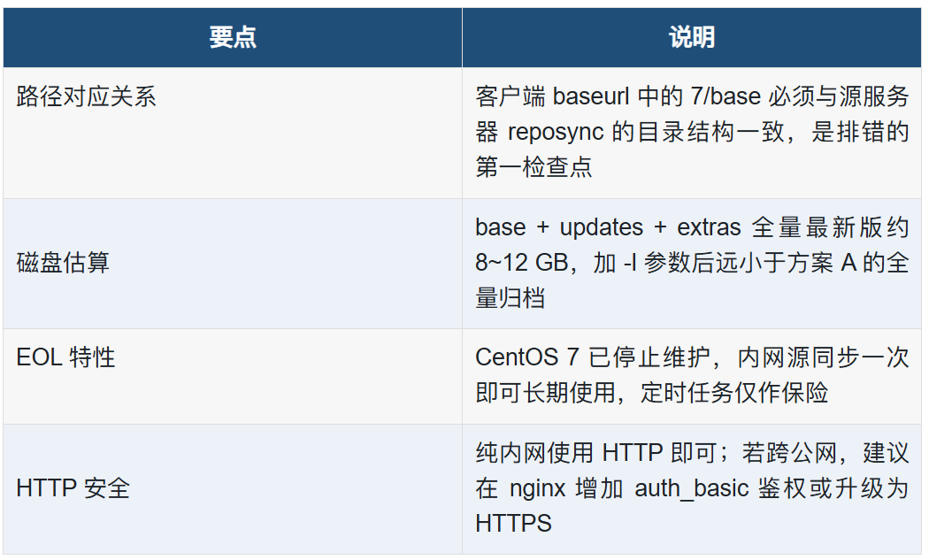Click the text 定时任务仅作保险
This screenshot has height=560, width=929.
(x=733, y=393)
